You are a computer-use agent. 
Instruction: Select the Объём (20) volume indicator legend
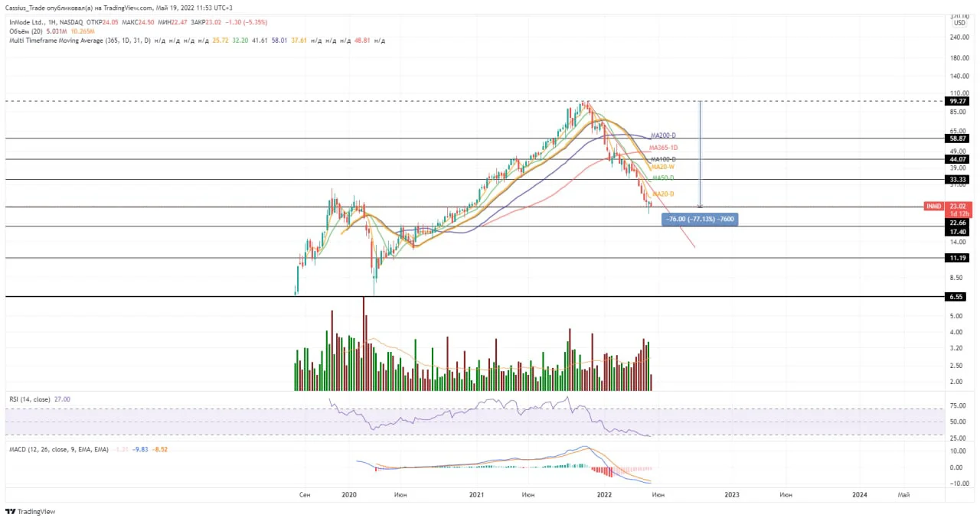point(26,31)
